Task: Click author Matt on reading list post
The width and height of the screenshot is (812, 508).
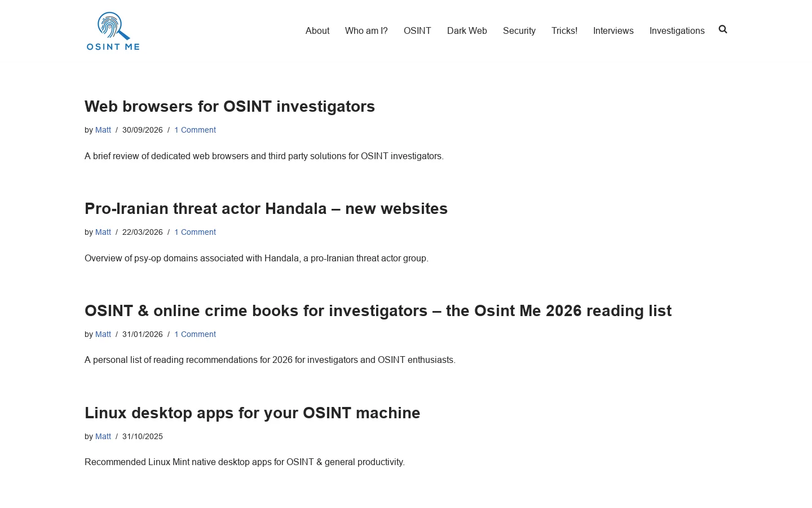Action: (x=103, y=334)
